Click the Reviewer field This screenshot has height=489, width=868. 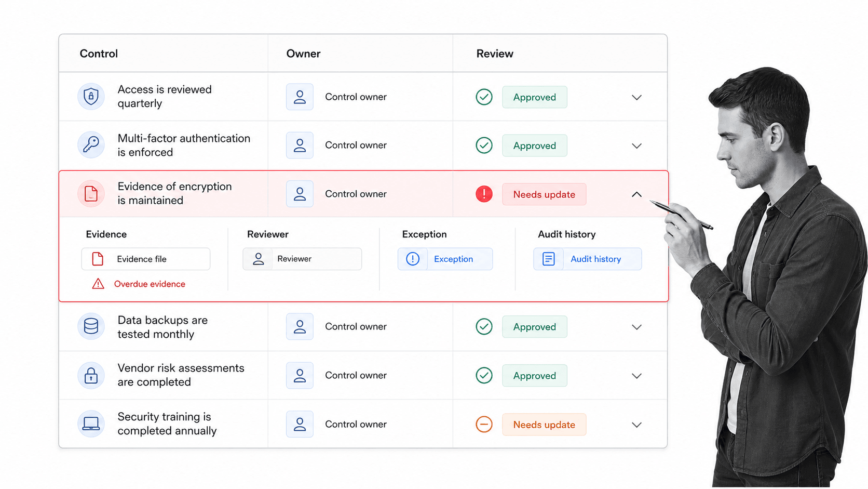[302, 259]
